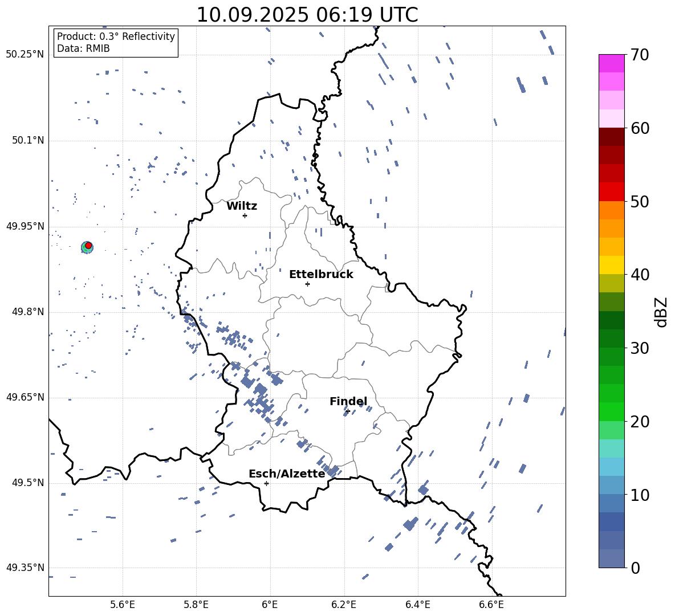
Task: Click the 'Data: RMIB' text
Action: click(83, 48)
